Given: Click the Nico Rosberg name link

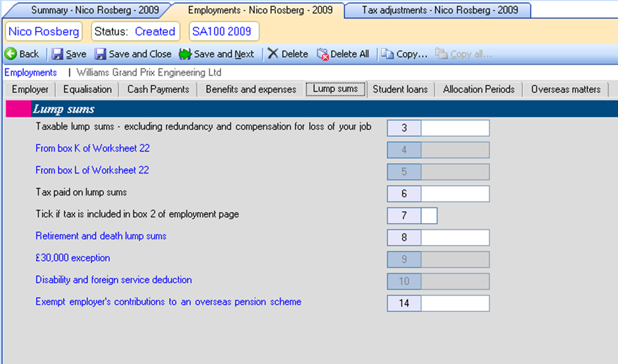Looking at the screenshot, I should [43, 32].
